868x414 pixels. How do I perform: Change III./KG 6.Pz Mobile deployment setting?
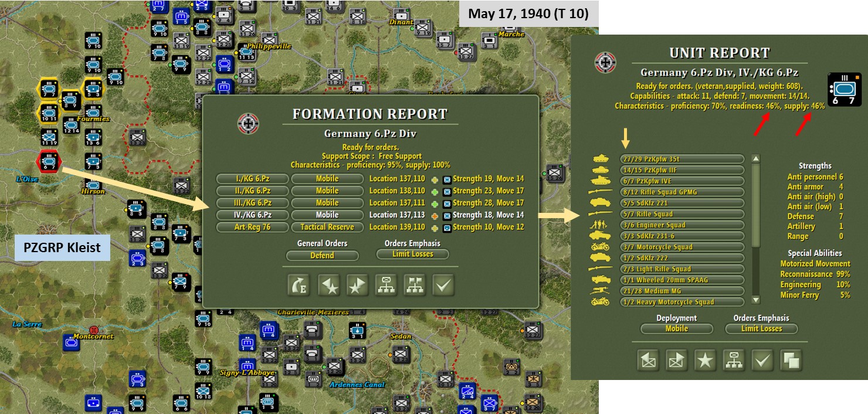pos(328,202)
